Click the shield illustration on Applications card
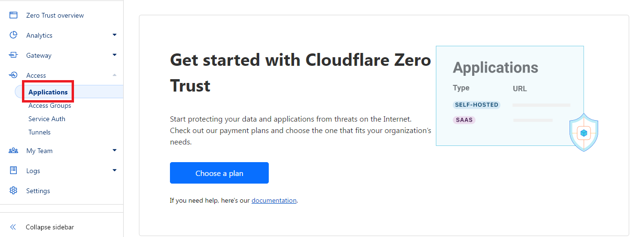Image resolution: width=644 pixels, height=237 pixels. point(583,133)
